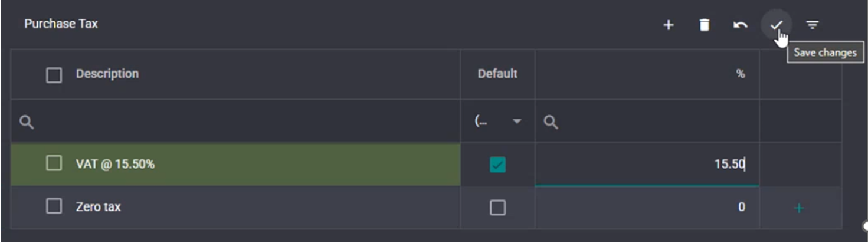Save changes with the checkmark icon
Image resolution: width=868 pixels, height=243 pixels.
(776, 25)
